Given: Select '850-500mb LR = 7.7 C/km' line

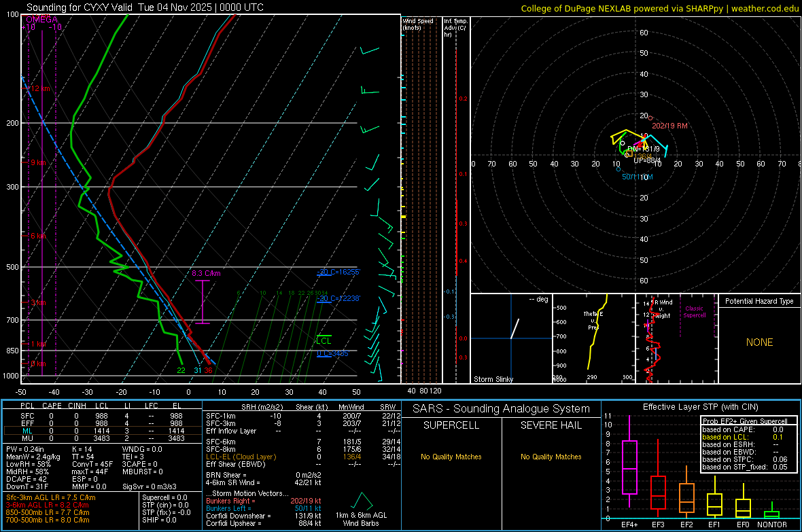Looking at the screenshot, I should 48,512.
